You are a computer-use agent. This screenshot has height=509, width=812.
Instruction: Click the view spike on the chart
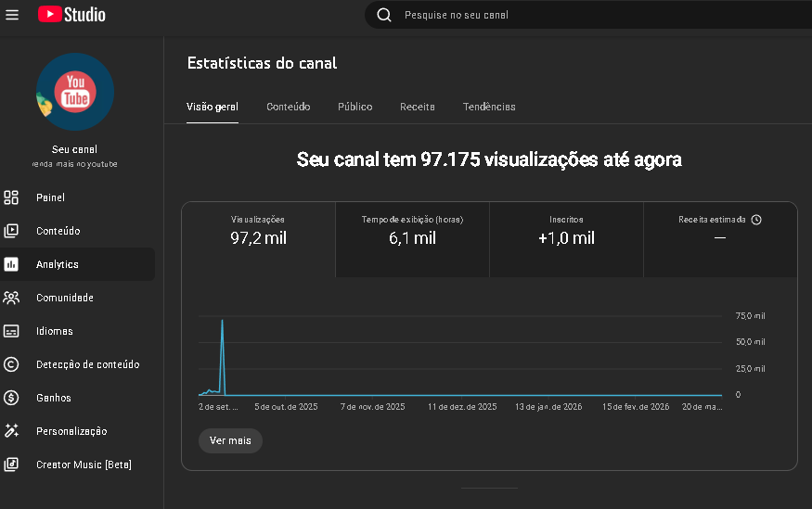tap(223, 357)
